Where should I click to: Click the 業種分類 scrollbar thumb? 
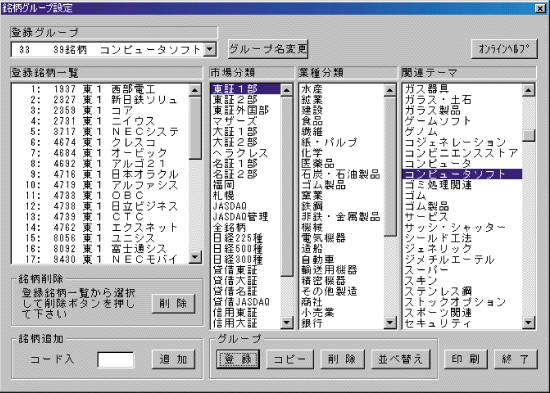(x=390, y=167)
